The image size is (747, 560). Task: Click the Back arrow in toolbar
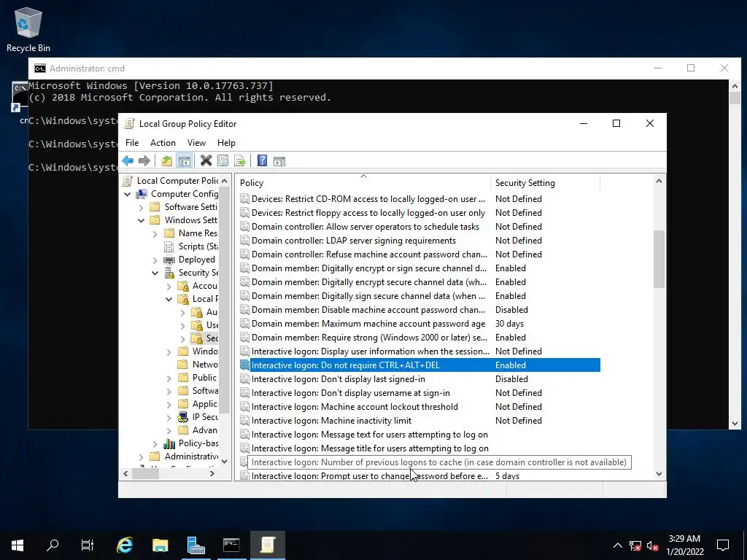pyautogui.click(x=128, y=161)
